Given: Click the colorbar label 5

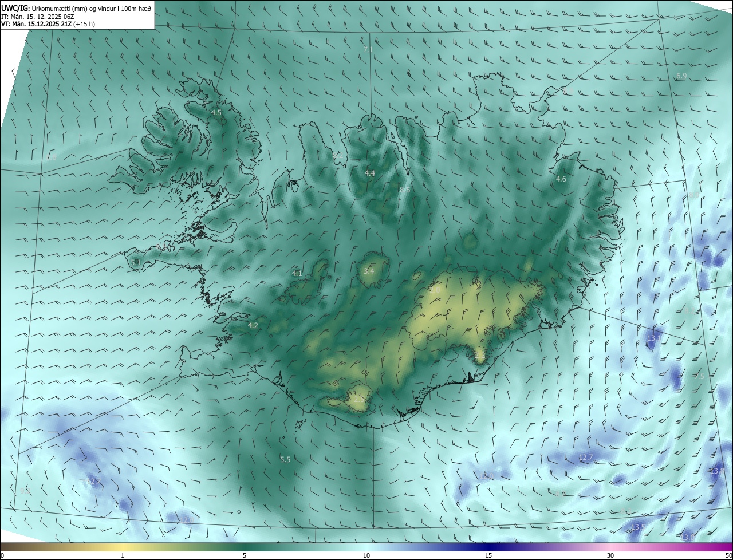Looking at the screenshot, I should coord(245,555).
